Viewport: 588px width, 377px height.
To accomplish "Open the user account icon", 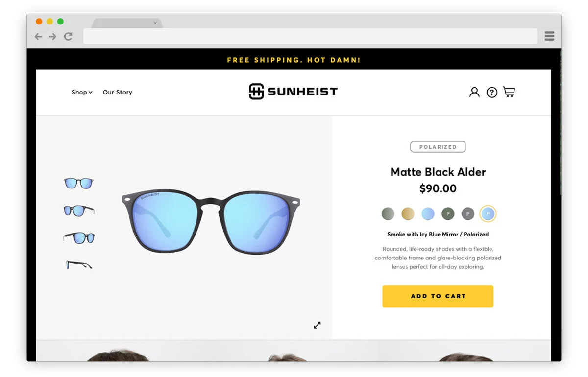I will (x=474, y=92).
